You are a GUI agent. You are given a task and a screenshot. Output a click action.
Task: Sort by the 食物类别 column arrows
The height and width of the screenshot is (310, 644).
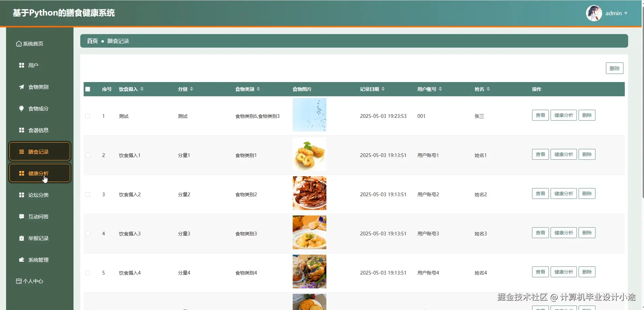258,89
